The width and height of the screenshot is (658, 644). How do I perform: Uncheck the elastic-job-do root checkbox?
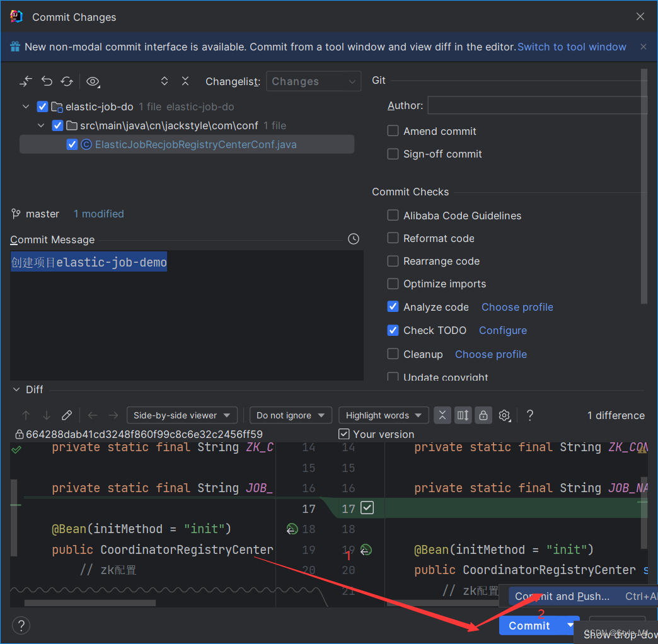coord(42,106)
